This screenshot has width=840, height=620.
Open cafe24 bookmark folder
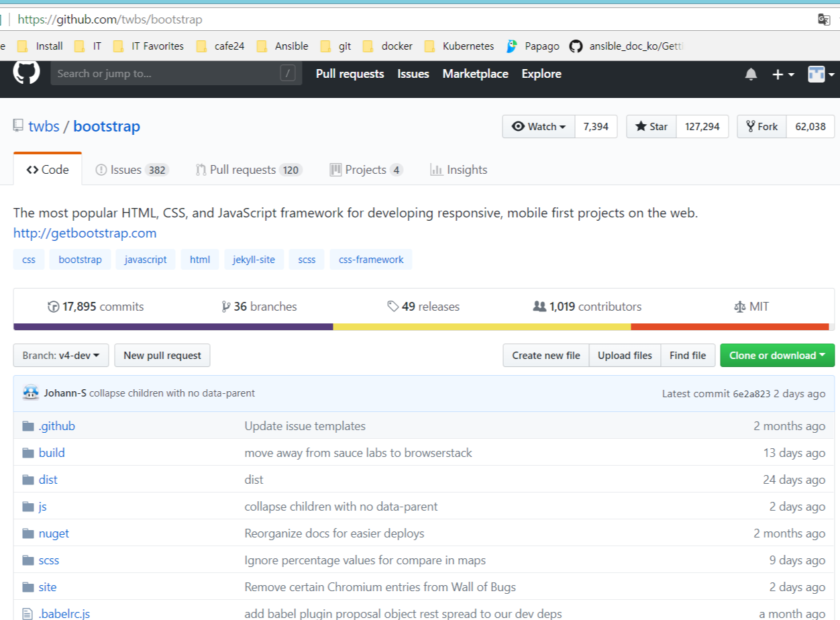coord(220,46)
